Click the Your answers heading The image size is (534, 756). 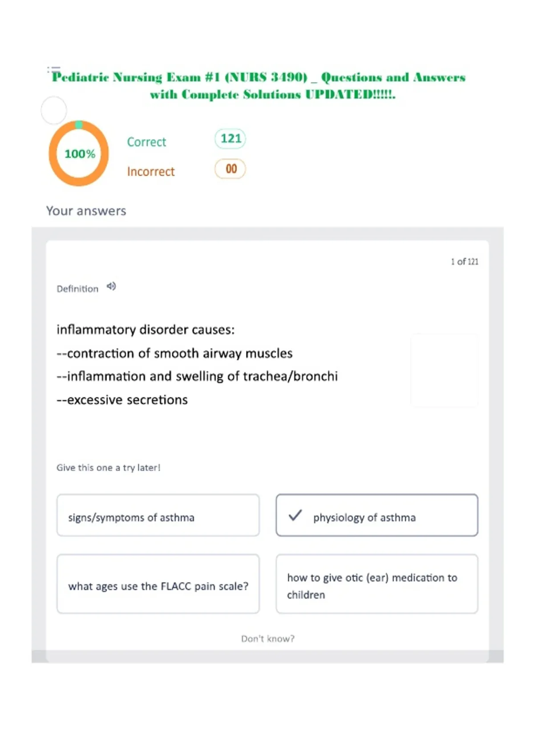pos(86,211)
